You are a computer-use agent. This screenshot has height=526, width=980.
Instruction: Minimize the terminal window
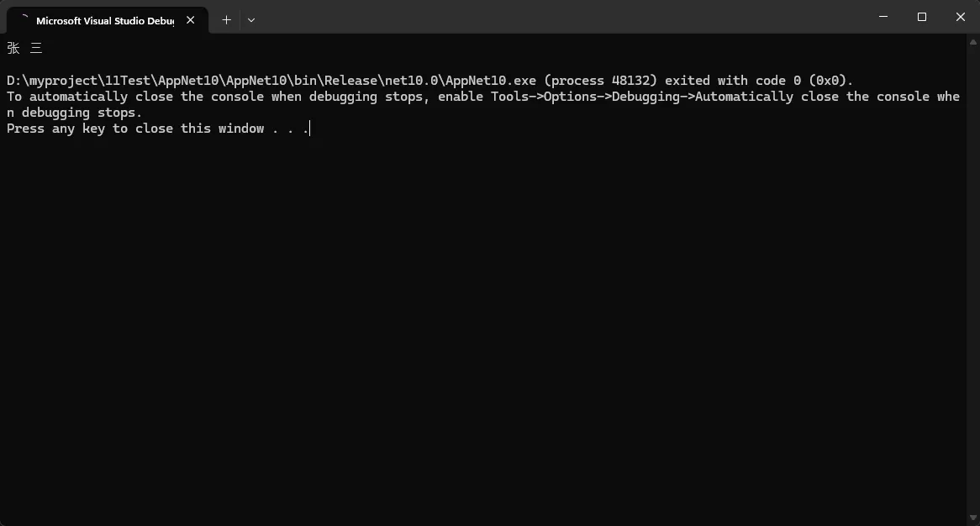[x=883, y=17]
